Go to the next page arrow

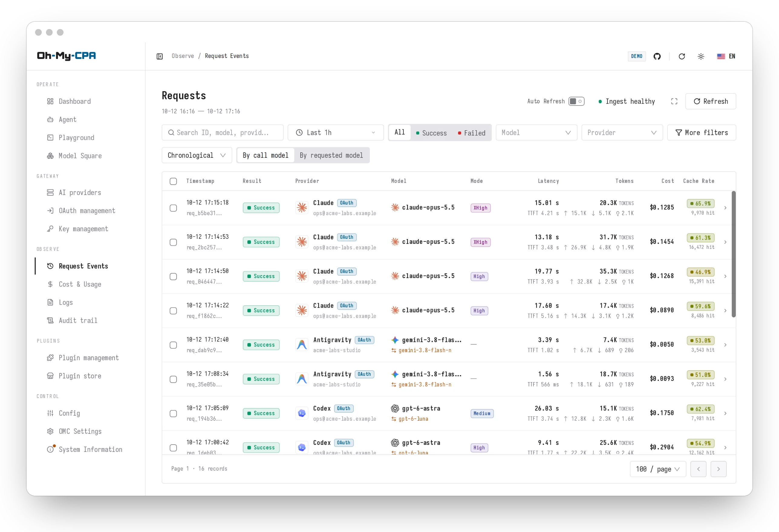click(718, 469)
